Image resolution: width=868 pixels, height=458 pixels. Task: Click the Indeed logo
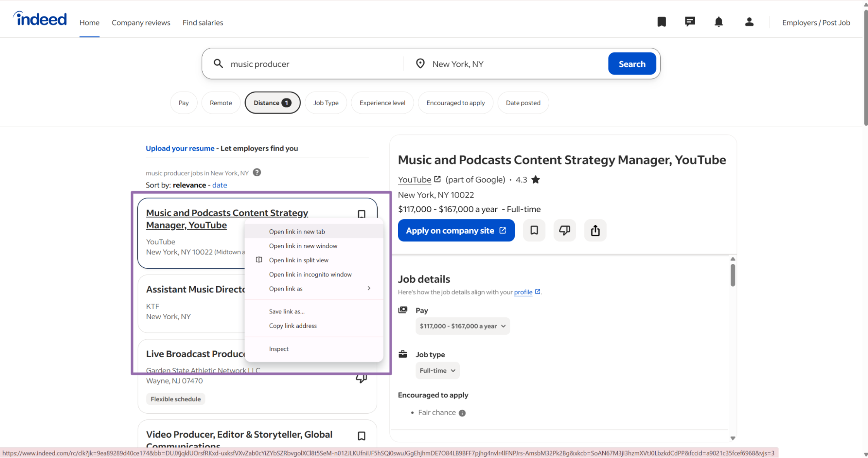click(x=40, y=19)
